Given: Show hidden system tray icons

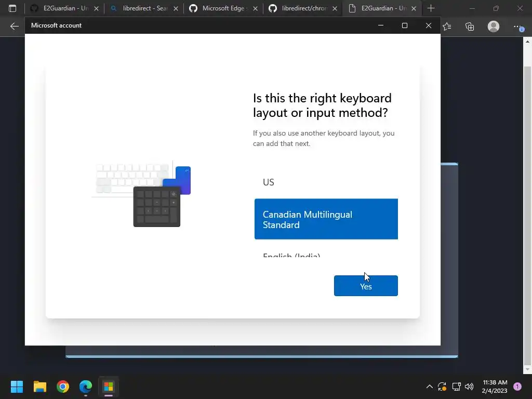Looking at the screenshot, I should point(429,387).
